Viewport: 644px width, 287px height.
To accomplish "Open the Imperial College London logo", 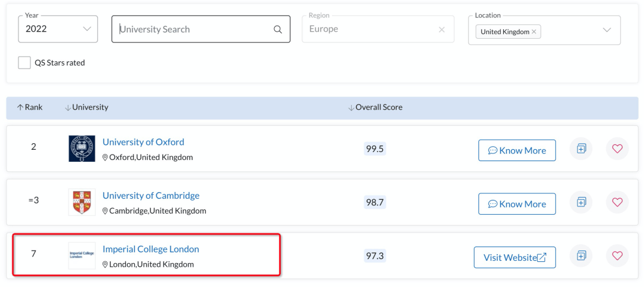I will pos(82,256).
